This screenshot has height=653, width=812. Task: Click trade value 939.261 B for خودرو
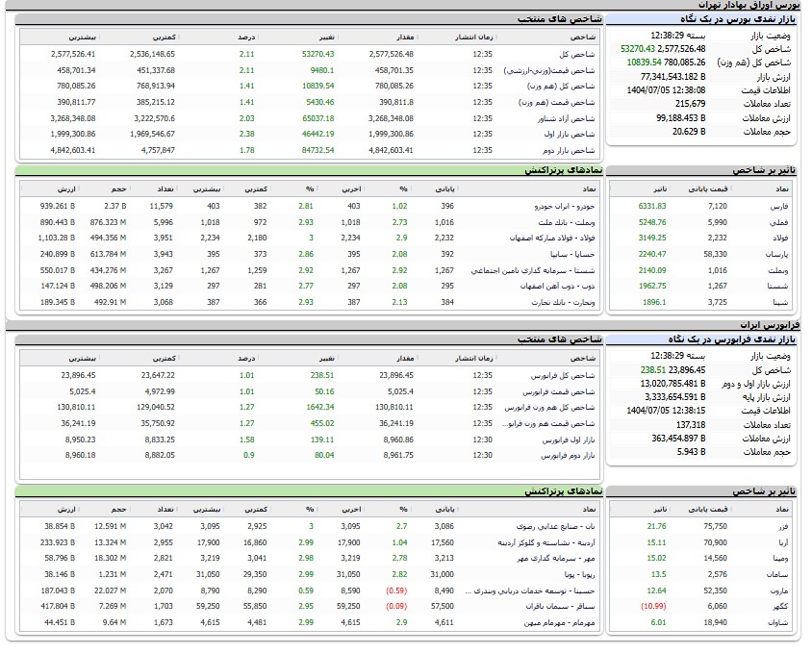pyautogui.click(x=58, y=206)
